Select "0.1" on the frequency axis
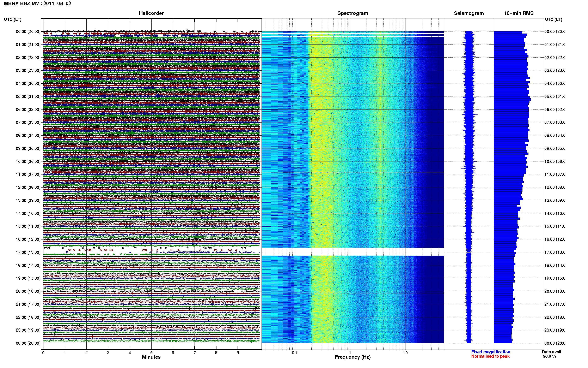 click(295, 353)
